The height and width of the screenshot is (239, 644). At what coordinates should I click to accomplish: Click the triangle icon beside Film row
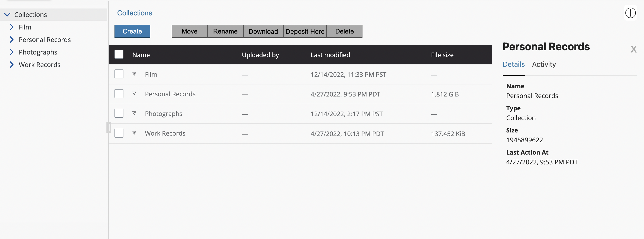pyautogui.click(x=134, y=74)
